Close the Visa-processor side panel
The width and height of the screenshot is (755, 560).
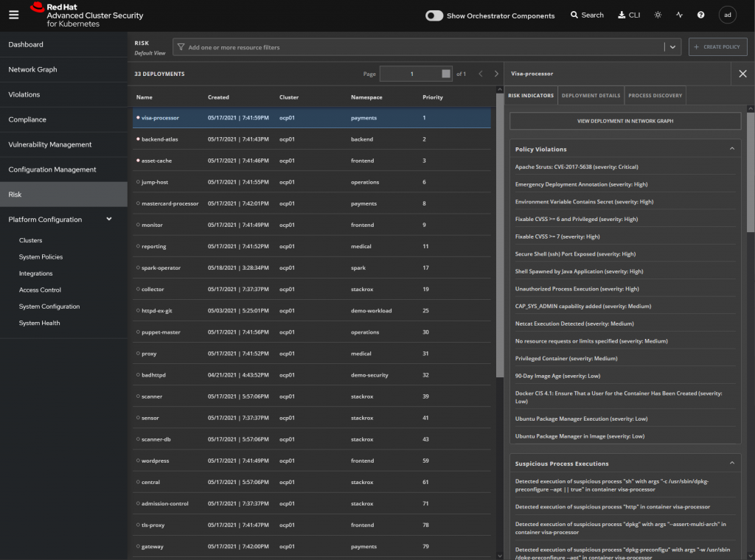tap(742, 74)
